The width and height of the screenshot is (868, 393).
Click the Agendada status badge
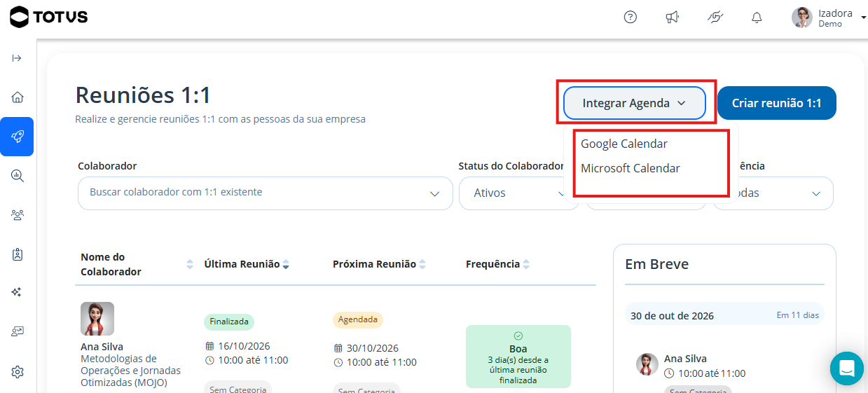tap(358, 319)
